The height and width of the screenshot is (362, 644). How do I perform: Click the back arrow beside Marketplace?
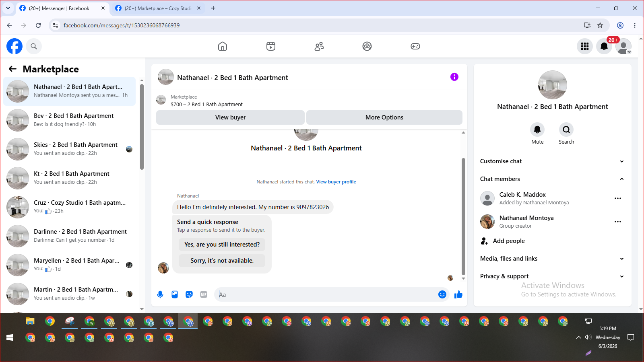pos(13,69)
